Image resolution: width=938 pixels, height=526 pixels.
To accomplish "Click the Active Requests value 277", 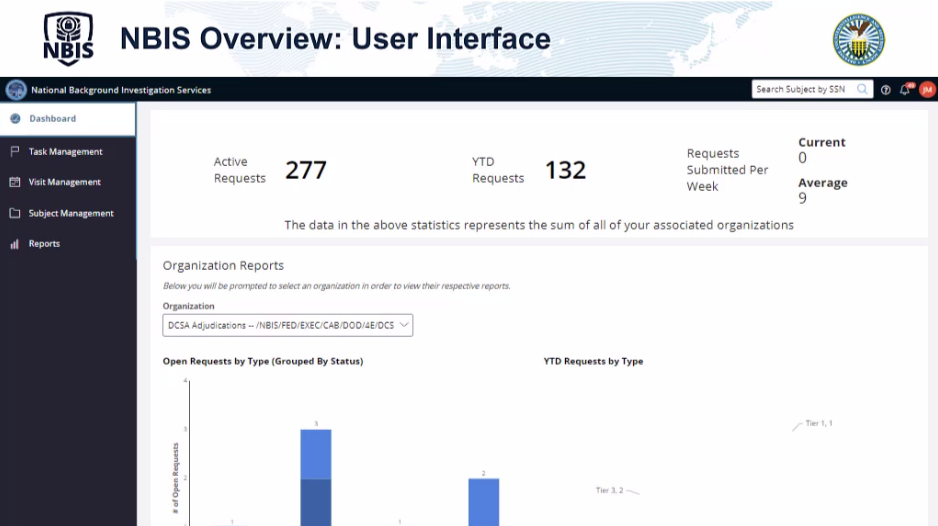I will 306,171.
